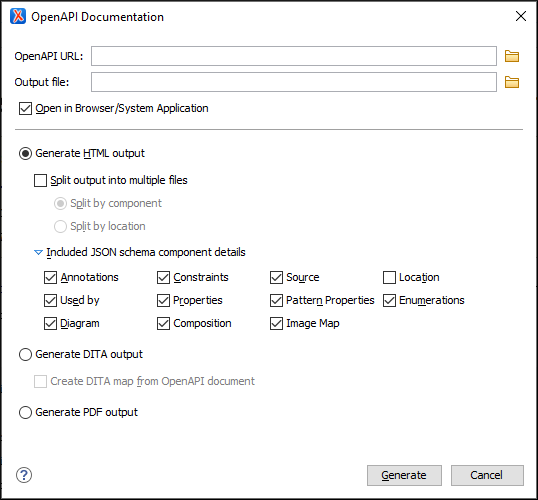Focus the Output file text field
The image size is (538, 500).
[294, 82]
